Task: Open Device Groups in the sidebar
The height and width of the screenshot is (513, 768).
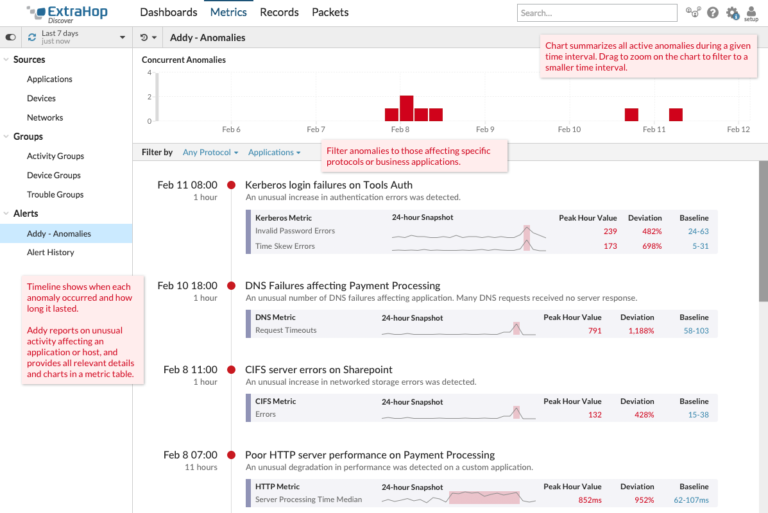Action: [53, 175]
